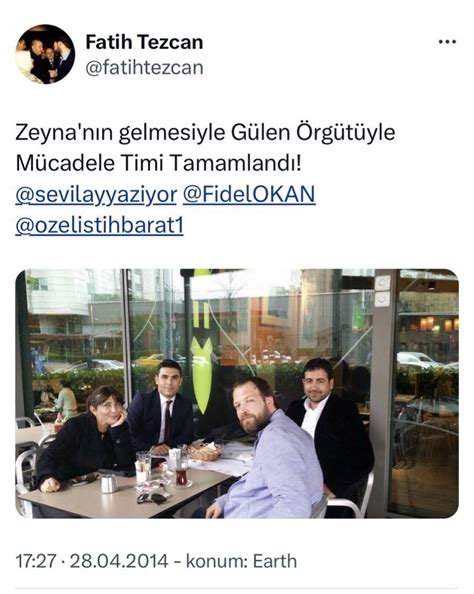Open Fatih Tezcan's round profile avatar
The width and height of the screenshot is (474, 594).
pyautogui.click(x=45, y=54)
